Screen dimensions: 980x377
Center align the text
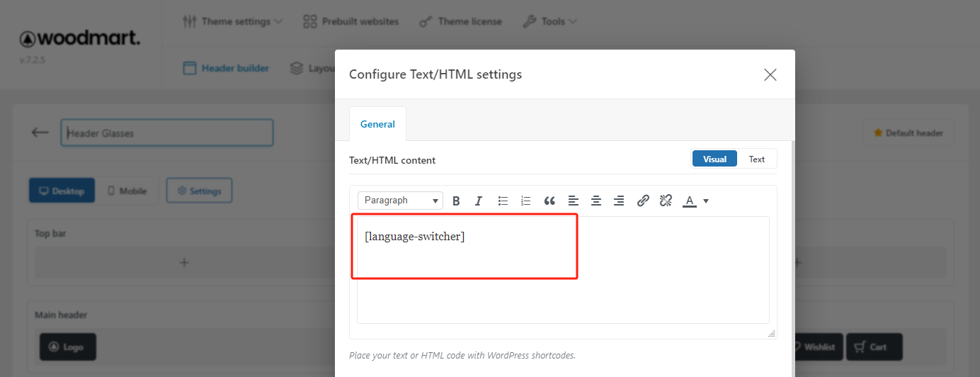(x=596, y=201)
